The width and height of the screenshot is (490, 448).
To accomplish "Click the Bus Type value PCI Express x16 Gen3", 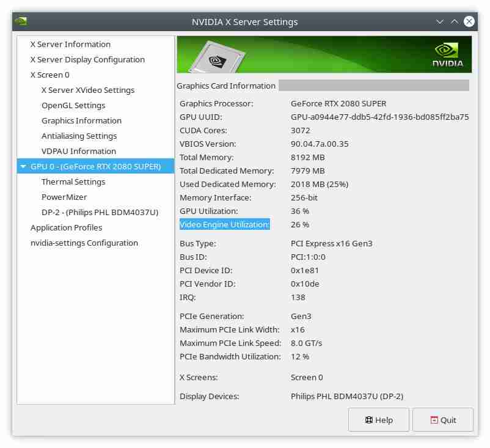I will pyautogui.click(x=332, y=244).
